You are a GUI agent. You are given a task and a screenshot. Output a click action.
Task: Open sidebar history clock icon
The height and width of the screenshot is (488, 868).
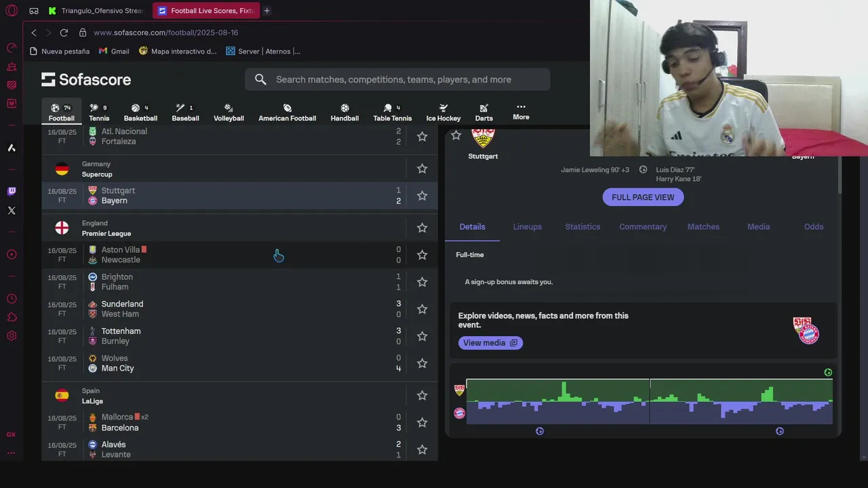pyautogui.click(x=12, y=299)
